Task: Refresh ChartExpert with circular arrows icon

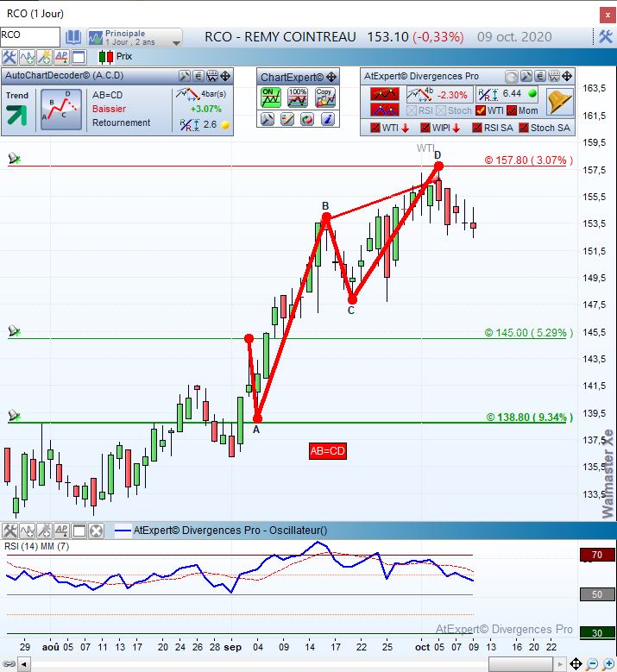Action: click(307, 119)
